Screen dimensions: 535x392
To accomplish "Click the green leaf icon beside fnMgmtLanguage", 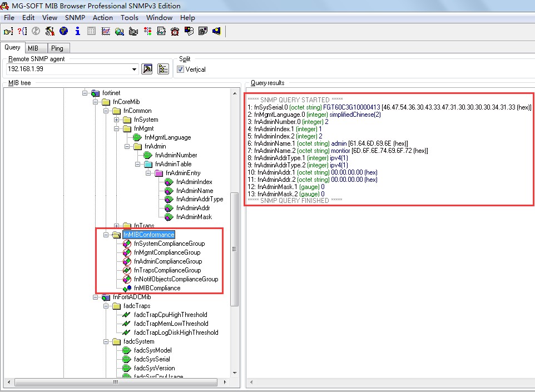I will tap(137, 137).
